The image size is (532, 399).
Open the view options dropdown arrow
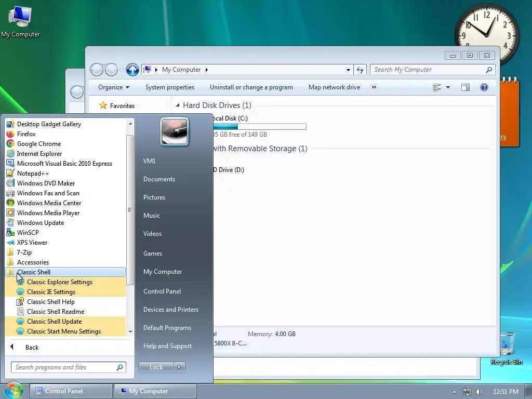(448, 87)
